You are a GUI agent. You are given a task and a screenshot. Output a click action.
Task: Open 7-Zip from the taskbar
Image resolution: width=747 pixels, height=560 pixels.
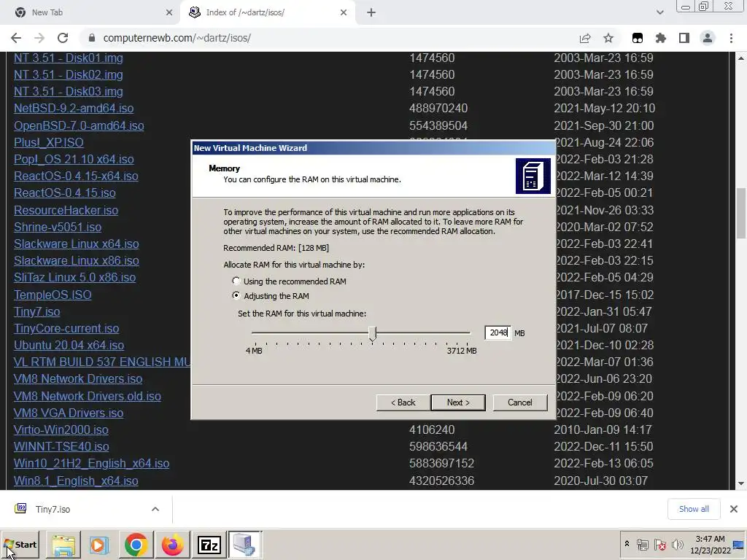coord(209,545)
